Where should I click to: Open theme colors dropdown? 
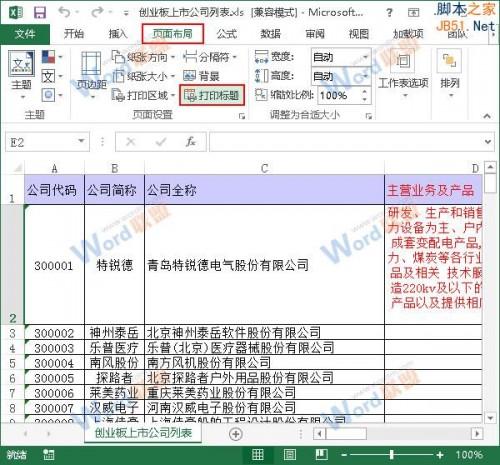(52, 57)
